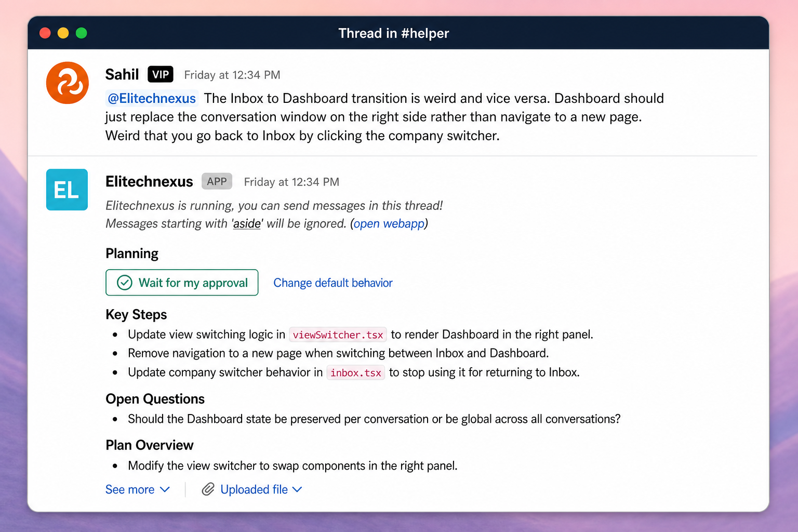This screenshot has height=532, width=798.
Task: Click the APP badge beside Elitechnexus
Action: coord(217,181)
